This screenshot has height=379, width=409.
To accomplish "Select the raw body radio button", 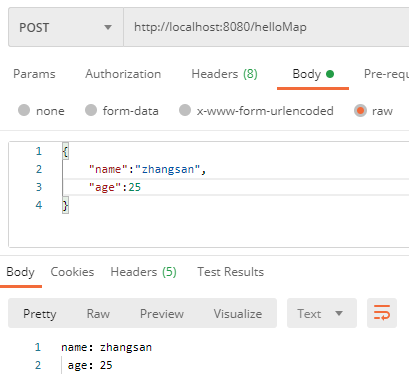I will click(x=360, y=110).
